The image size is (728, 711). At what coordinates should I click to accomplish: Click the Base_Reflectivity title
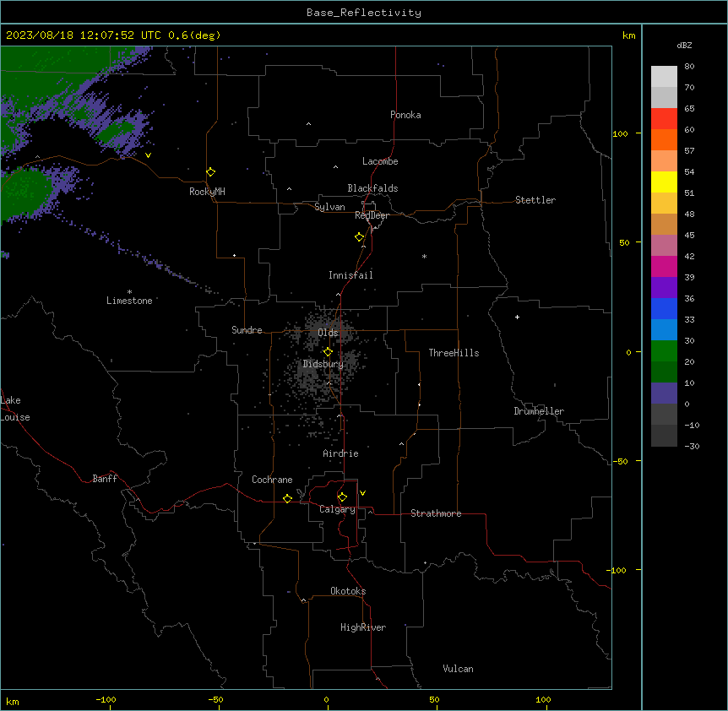[x=364, y=13]
